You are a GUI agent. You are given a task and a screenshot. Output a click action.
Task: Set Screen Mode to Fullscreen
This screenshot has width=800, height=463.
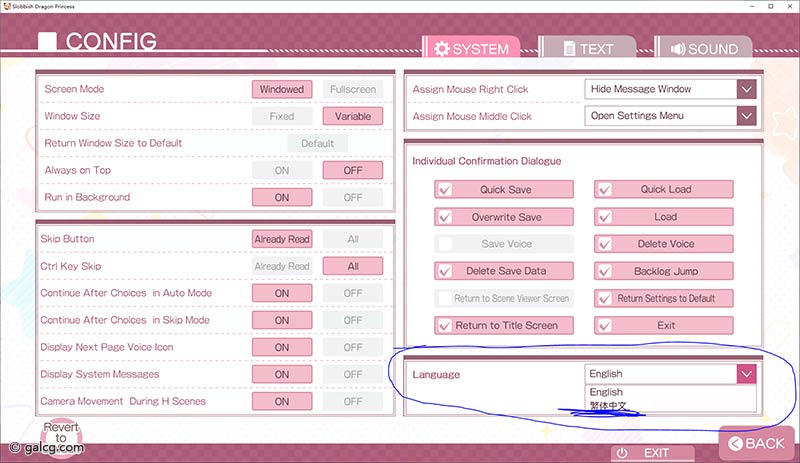[x=352, y=89]
